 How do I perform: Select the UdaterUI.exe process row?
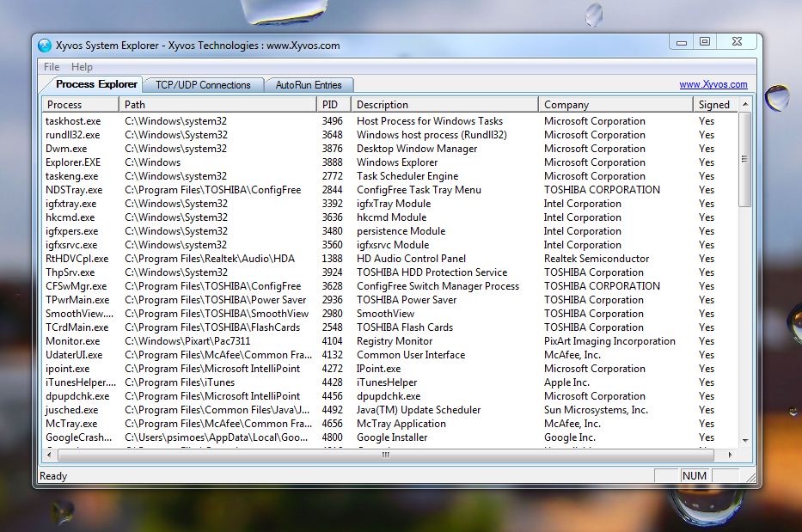(389, 355)
